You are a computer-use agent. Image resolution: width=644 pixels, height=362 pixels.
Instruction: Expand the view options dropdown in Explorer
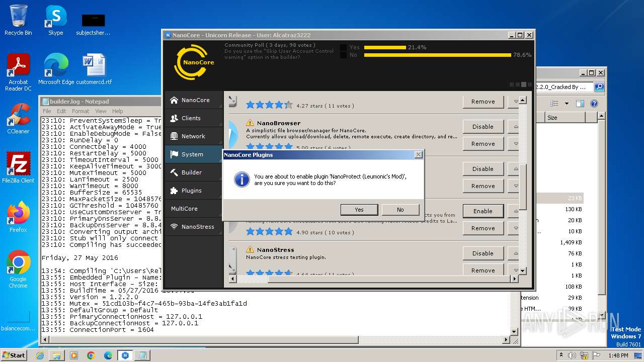pyautogui.click(x=567, y=104)
